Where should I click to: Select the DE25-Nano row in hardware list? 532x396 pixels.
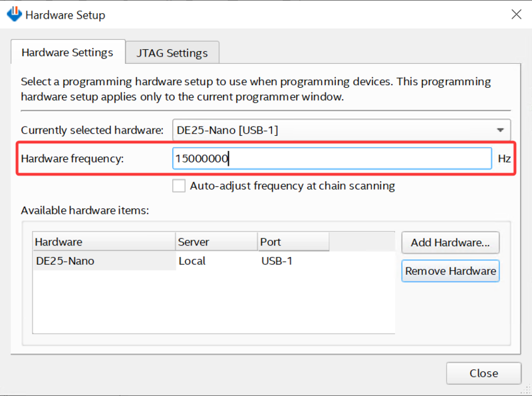(x=213, y=261)
